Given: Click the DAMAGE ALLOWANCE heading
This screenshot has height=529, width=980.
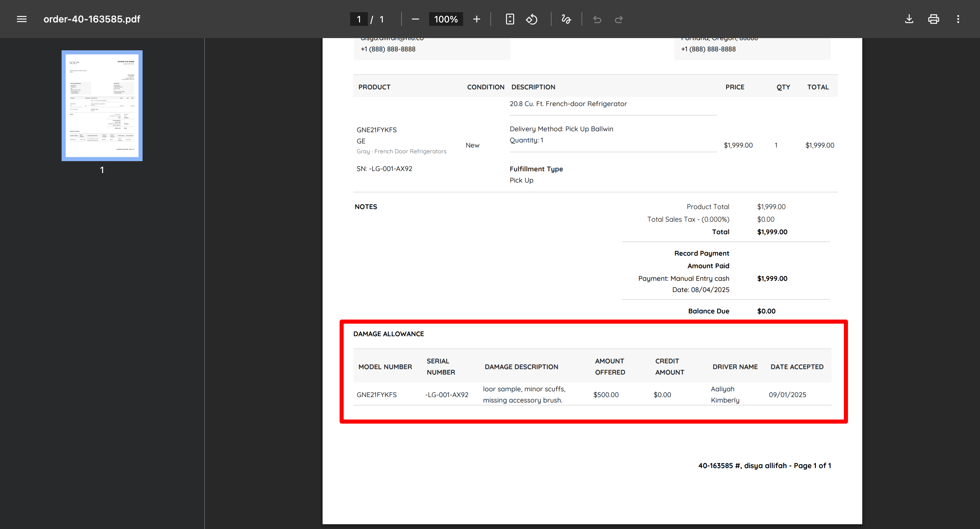Looking at the screenshot, I should (388, 334).
